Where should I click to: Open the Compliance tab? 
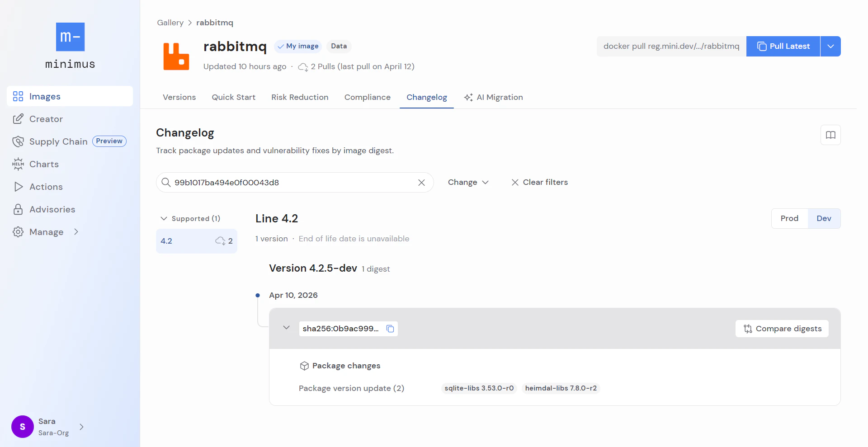click(x=368, y=97)
